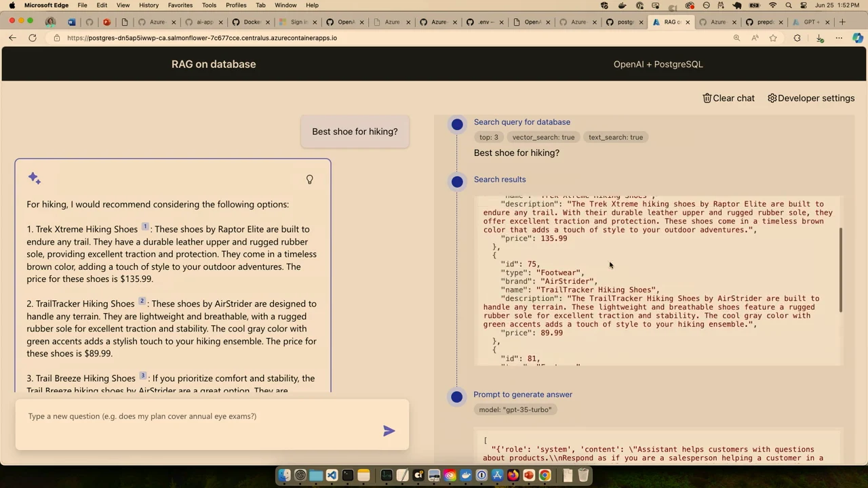Screen dimensions: 868x488
Task: Open citation 3 for Trail Breeze
Action: click(x=142, y=375)
